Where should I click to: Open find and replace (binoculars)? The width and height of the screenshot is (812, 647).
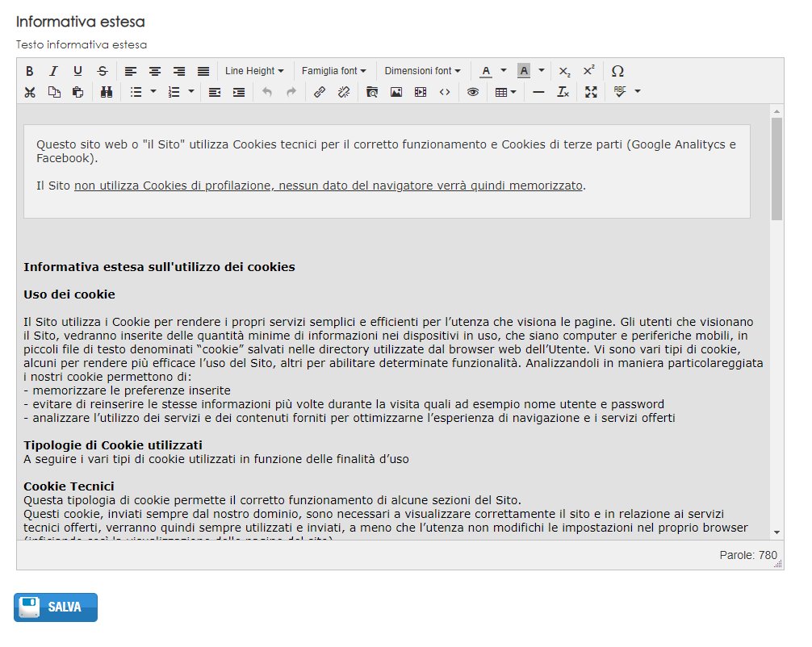tap(107, 92)
